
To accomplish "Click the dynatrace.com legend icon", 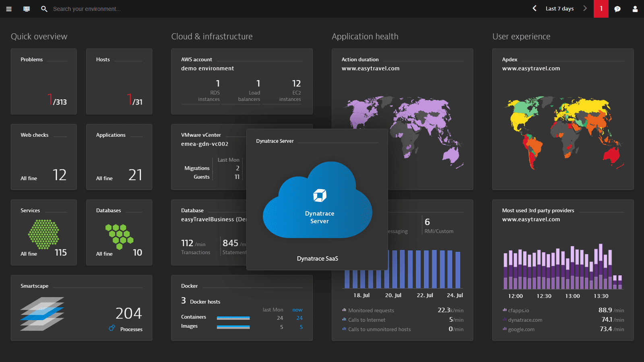I will point(504,320).
